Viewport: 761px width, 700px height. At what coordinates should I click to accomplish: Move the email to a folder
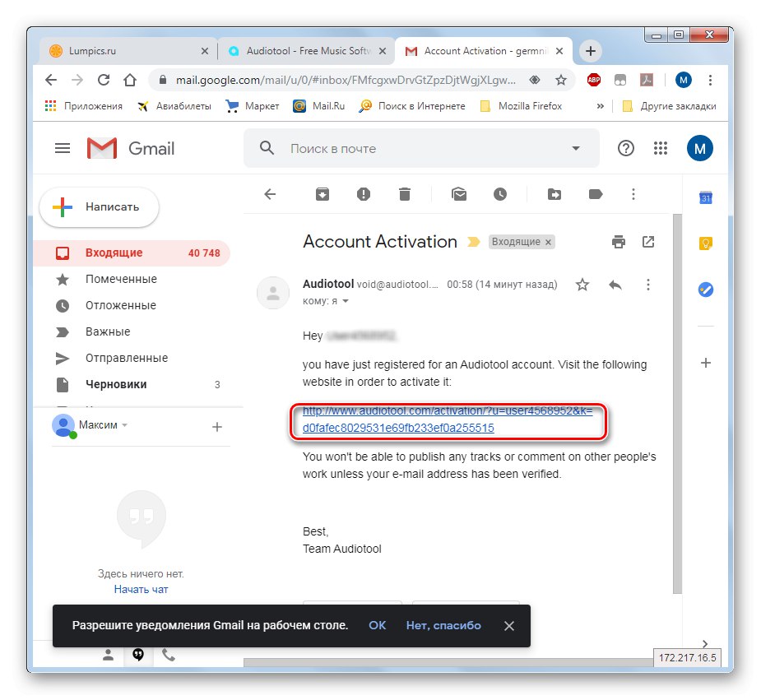[x=555, y=194]
